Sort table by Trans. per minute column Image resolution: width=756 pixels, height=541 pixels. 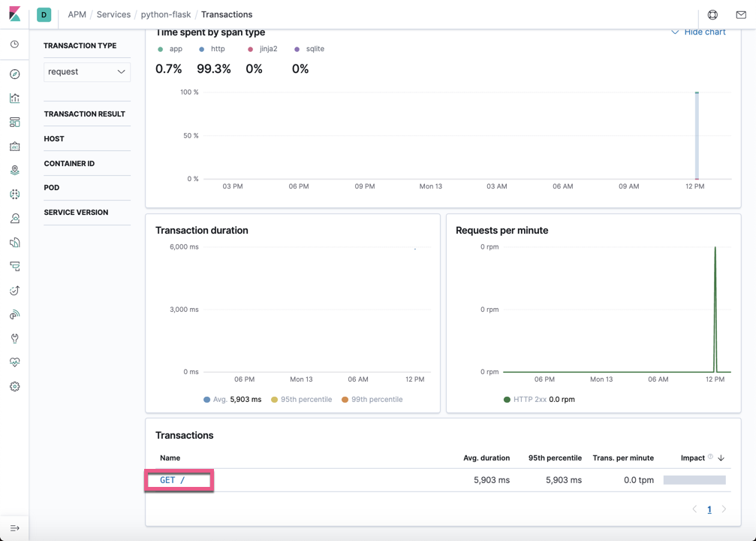623,458
